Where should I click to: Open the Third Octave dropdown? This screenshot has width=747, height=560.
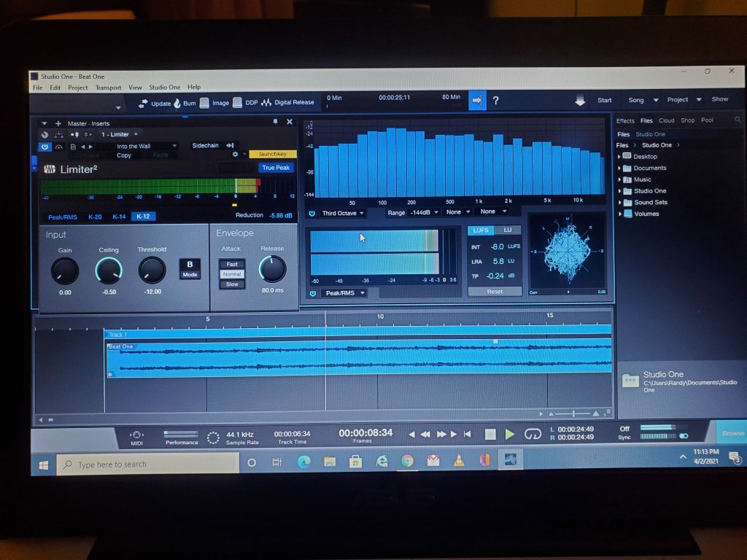343,213
